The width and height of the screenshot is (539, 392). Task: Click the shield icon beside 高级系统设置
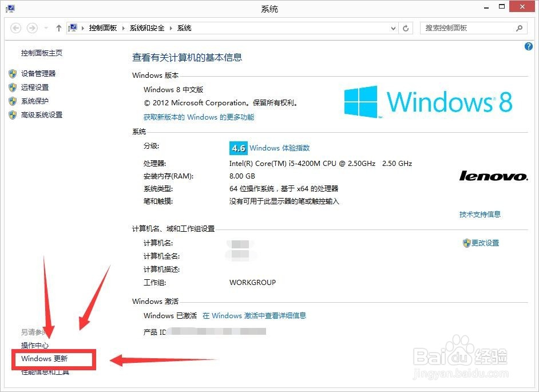coord(13,114)
